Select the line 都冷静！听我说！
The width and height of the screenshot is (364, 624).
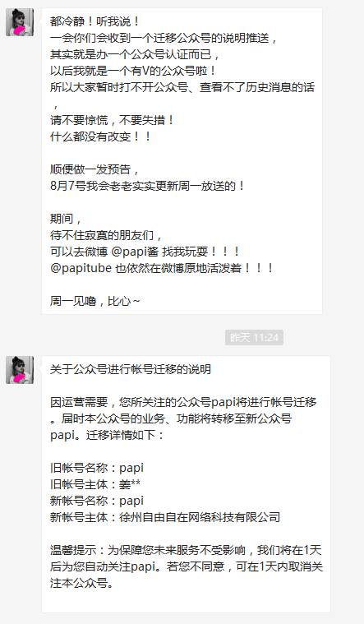pos(94,21)
